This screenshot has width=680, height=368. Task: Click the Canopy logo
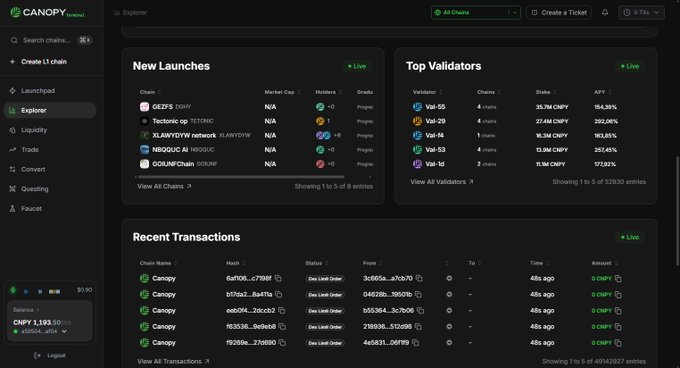coord(47,13)
